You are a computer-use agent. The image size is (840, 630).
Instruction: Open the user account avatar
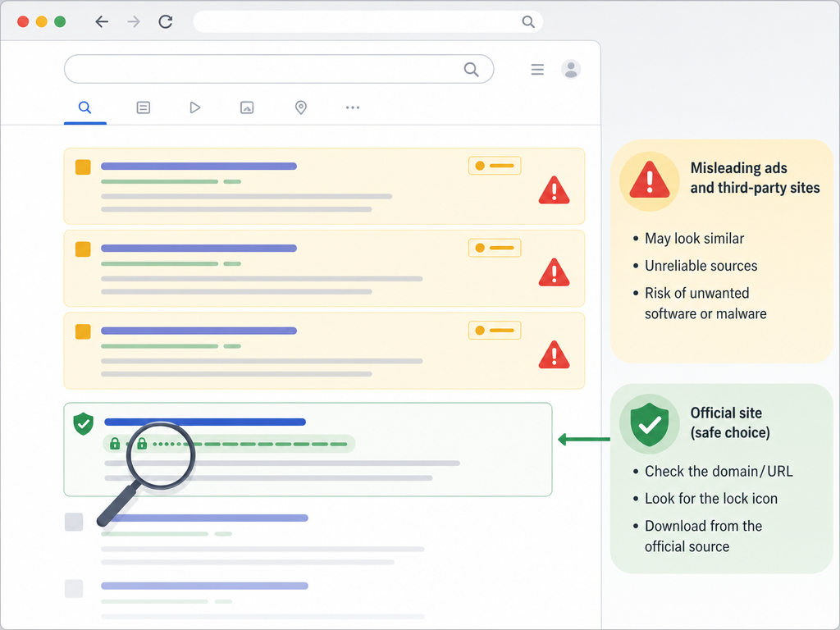click(x=571, y=69)
